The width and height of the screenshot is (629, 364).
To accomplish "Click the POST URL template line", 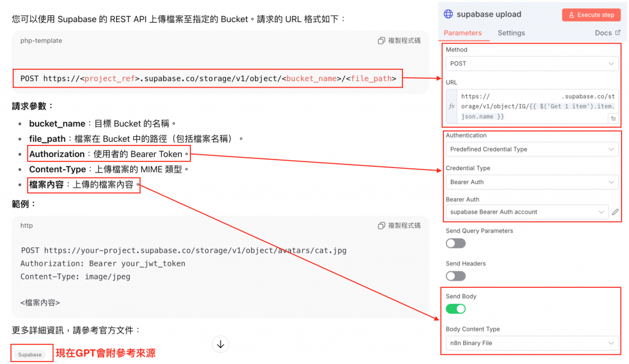I will (208, 79).
